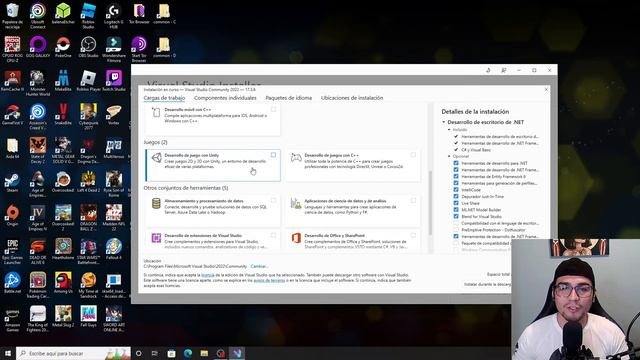This screenshot has width=640, height=360.
Task: Click the Office and SharePoint development icon
Action: click(x=296, y=238)
